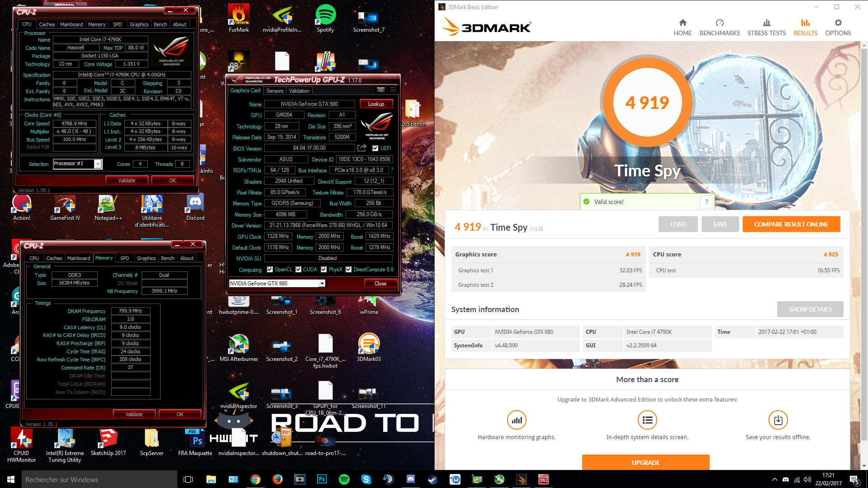Click the LOAD button in 3DMark
This screenshot has width=868, height=488.
pos(678,224)
